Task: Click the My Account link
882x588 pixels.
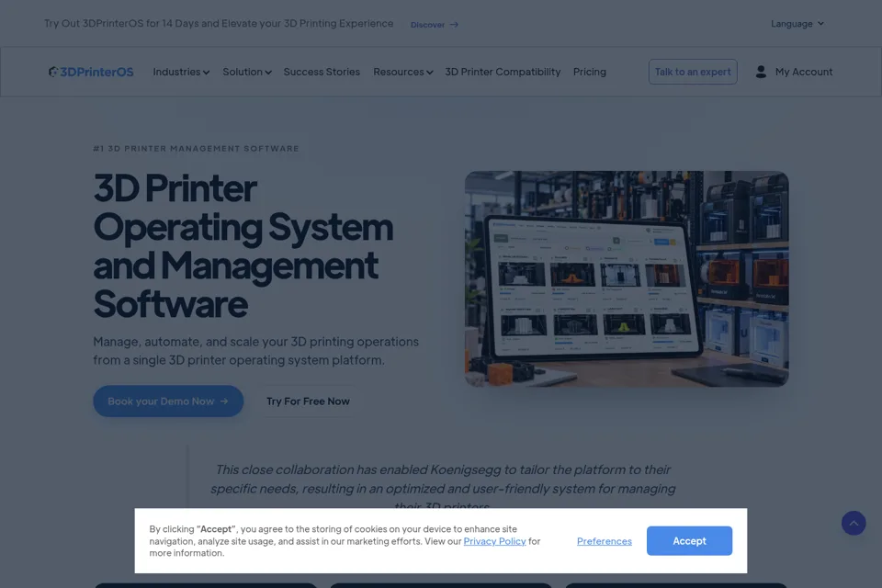Action: tap(803, 72)
